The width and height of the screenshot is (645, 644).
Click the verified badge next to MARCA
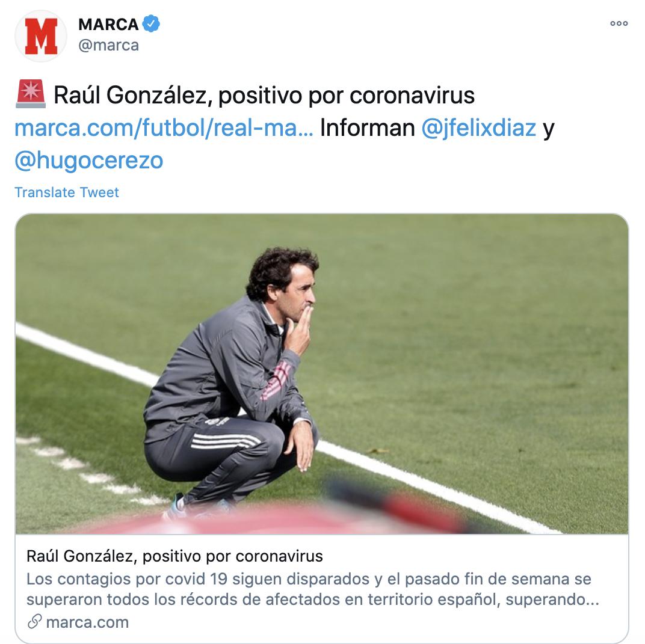coord(151,24)
